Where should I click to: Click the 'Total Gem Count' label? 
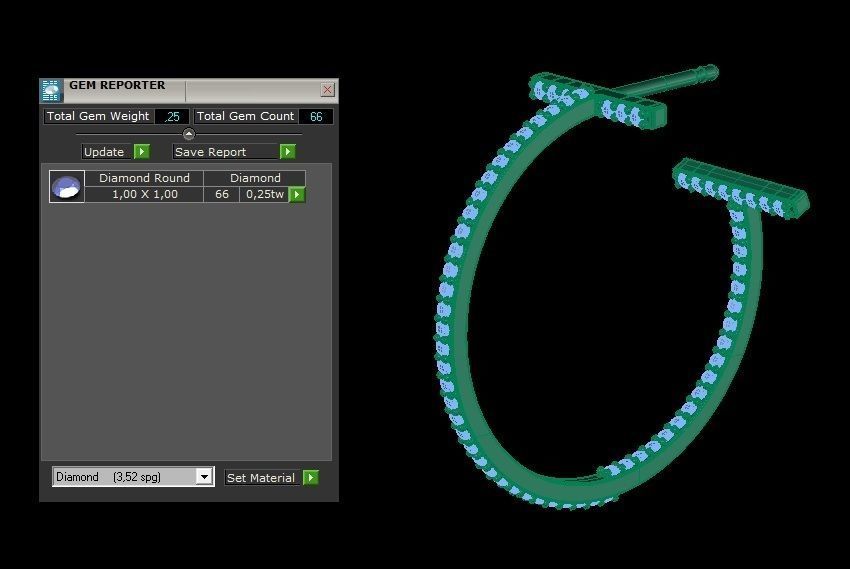[246, 117]
